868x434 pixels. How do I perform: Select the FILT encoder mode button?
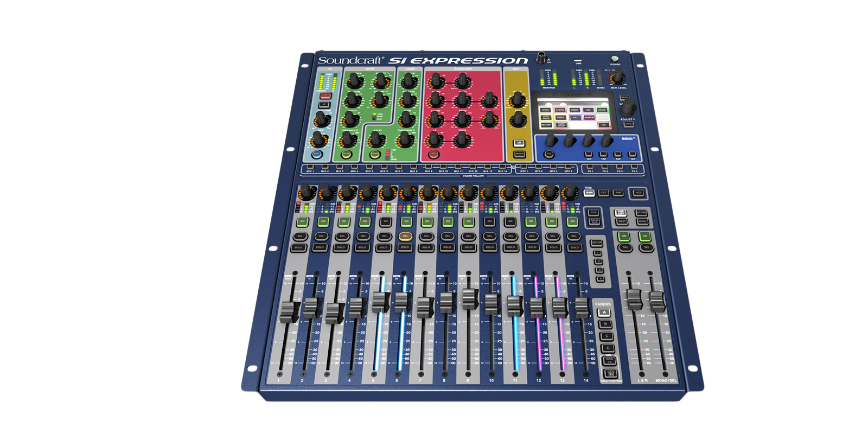[x=604, y=193]
